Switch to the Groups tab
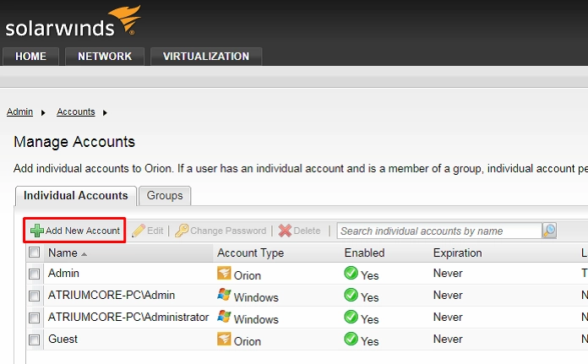The height and width of the screenshot is (364, 588). pos(165,196)
